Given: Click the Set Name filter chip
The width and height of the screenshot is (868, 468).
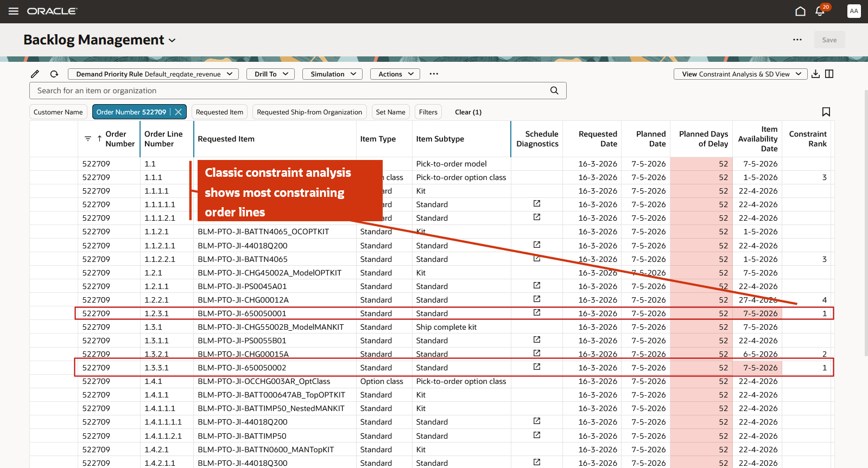Looking at the screenshot, I should point(390,112).
